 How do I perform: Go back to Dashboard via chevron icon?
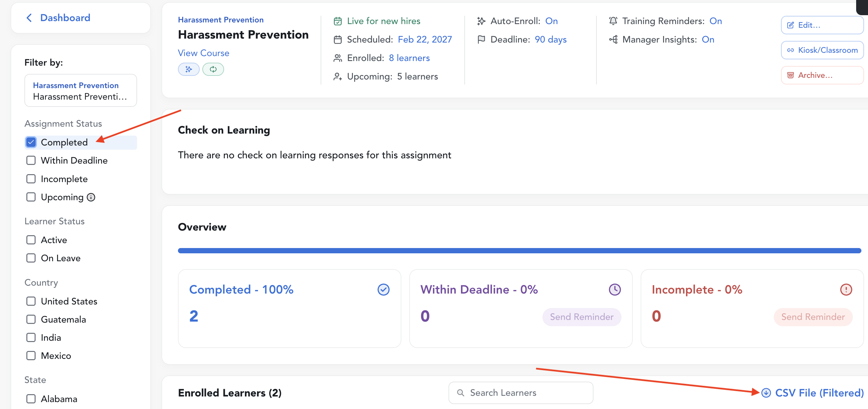click(29, 17)
